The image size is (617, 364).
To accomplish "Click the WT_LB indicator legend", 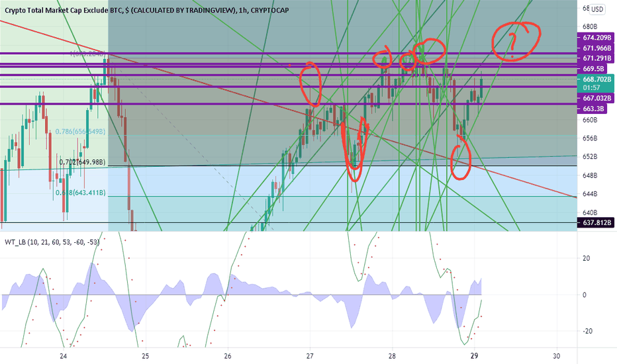I will click(52, 242).
